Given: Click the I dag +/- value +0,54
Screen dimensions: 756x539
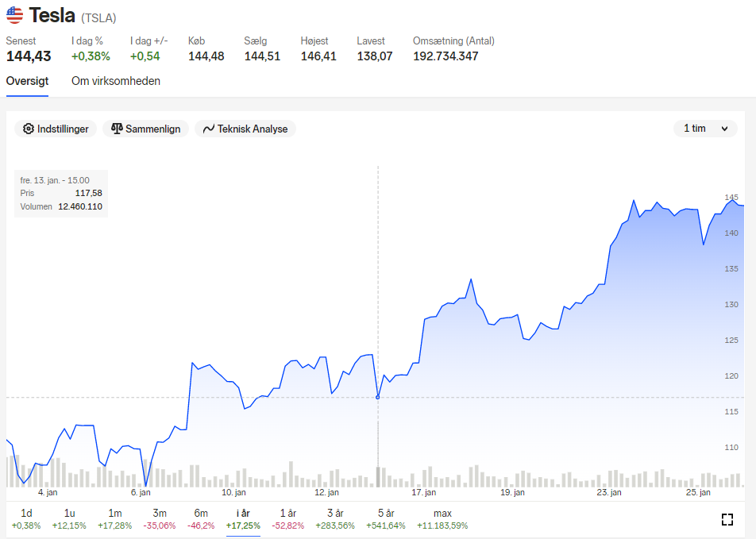Looking at the screenshot, I should [145, 56].
